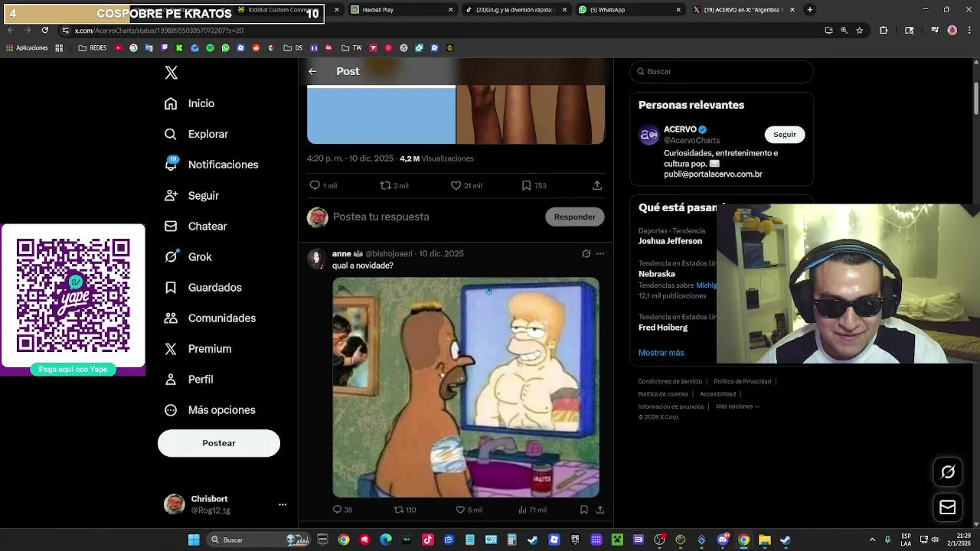Open floating Grok button
This screenshot has height=551, width=980.
[x=948, y=472]
